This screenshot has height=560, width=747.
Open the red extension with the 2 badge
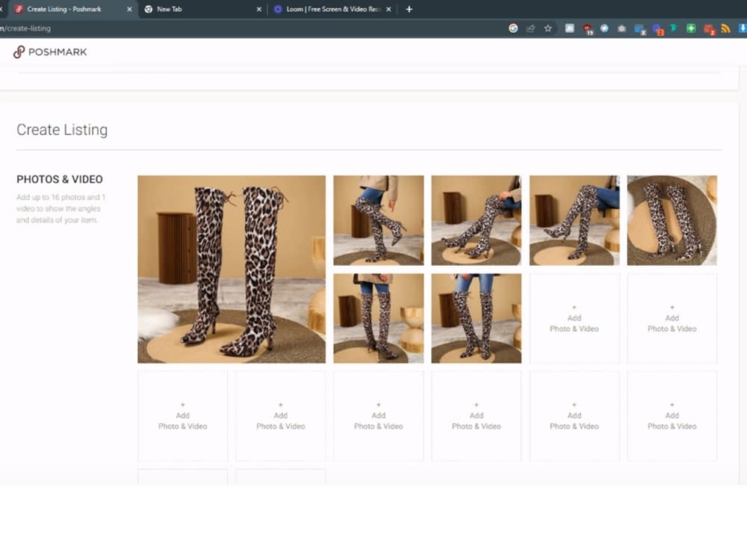[x=710, y=30]
